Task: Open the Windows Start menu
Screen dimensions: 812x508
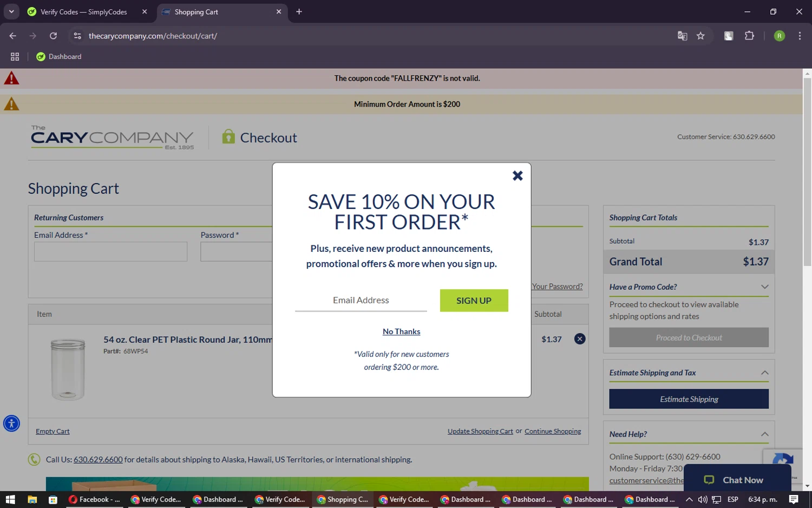Action: point(10,499)
